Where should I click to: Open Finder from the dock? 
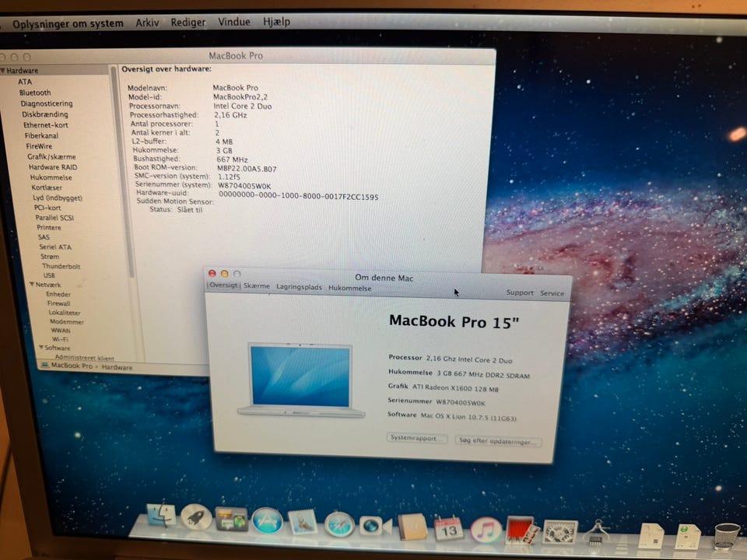tap(161, 516)
